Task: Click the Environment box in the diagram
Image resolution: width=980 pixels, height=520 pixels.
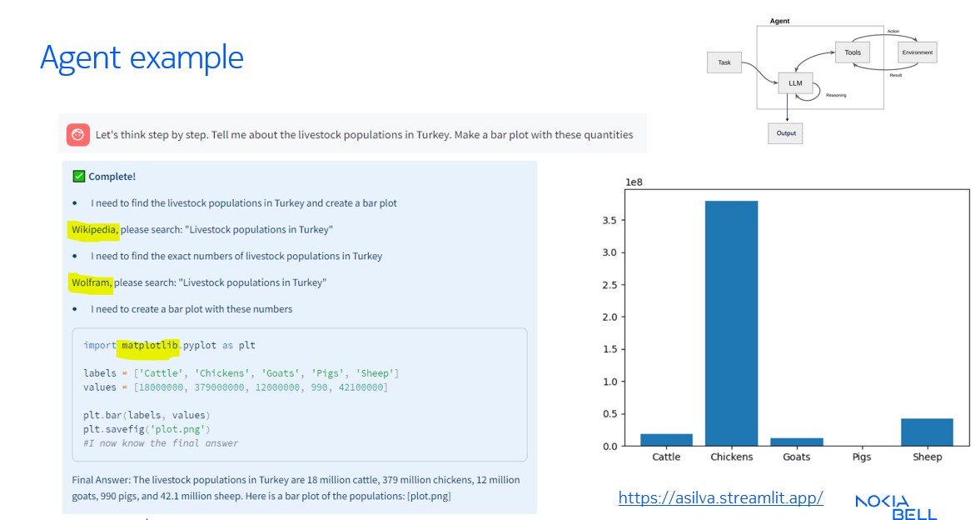Action: click(917, 52)
